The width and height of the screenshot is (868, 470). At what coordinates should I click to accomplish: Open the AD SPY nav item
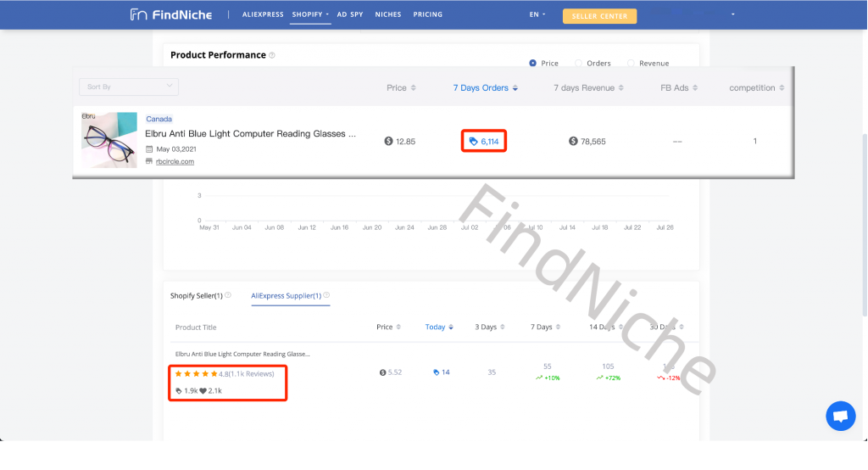[x=350, y=14]
